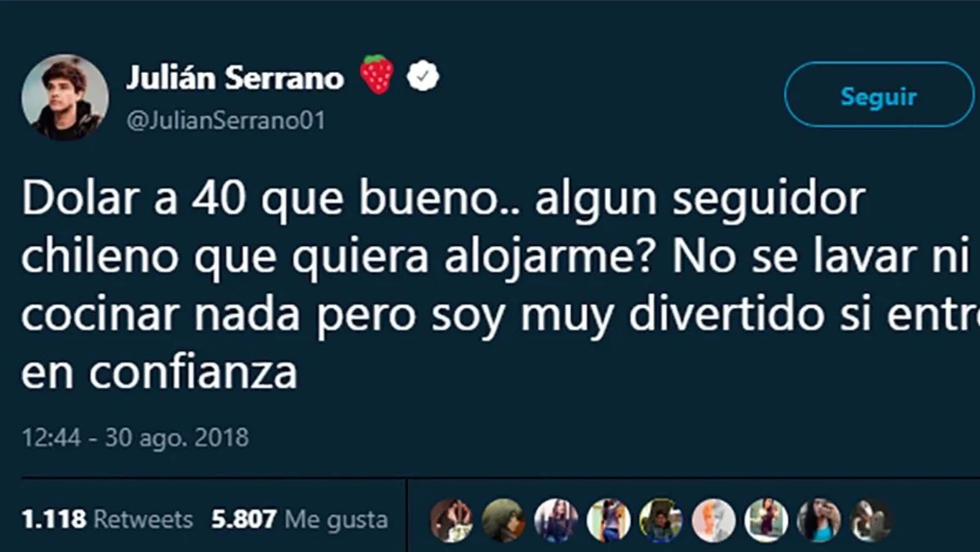Click the strawberry emoji next to the name
Viewport: 980px width, 552px height.
click(x=377, y=75)
